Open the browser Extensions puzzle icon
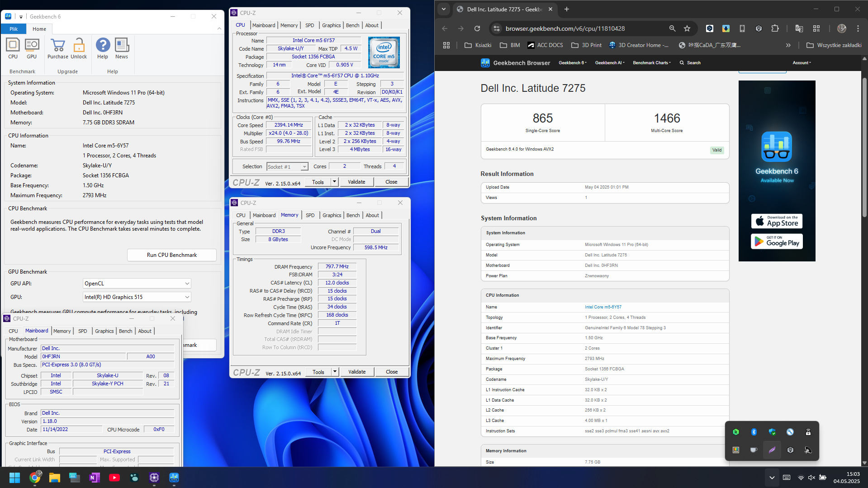The height and width of the screenshot is (488, 868). pos(775,28)
